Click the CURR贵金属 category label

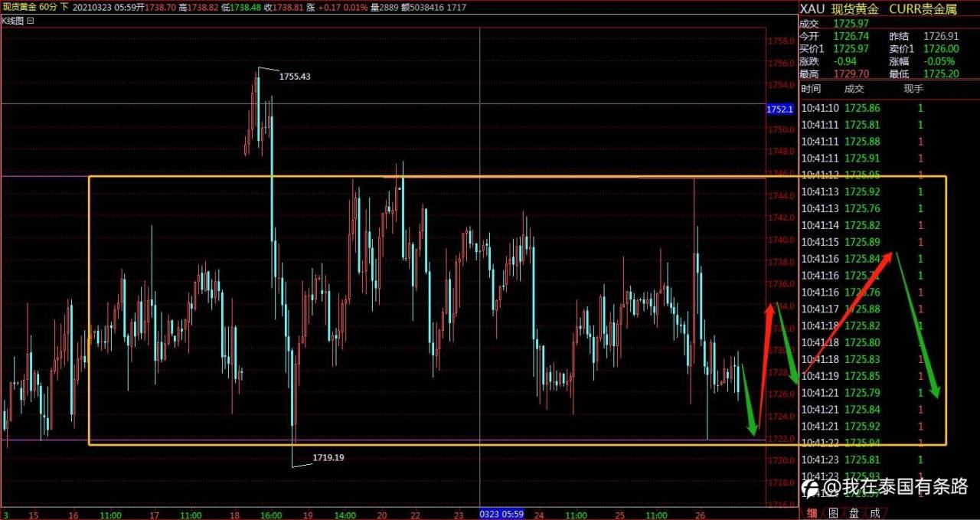click(923, 8)
